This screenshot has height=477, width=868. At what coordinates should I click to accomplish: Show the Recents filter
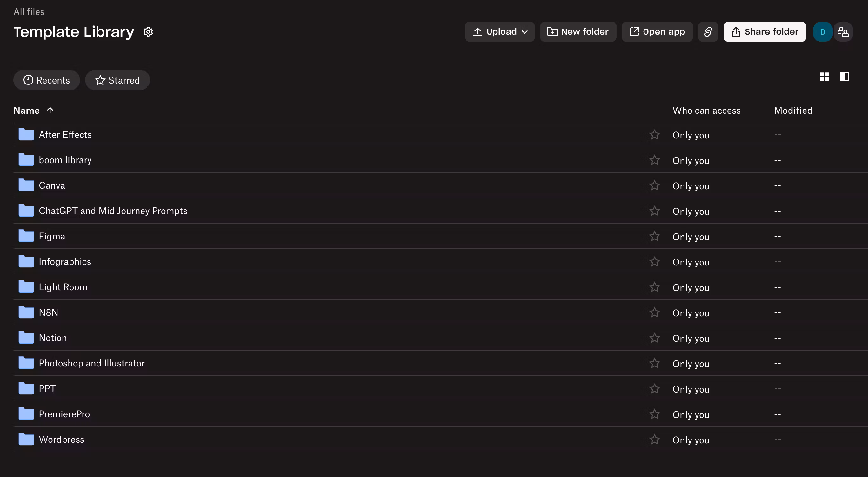[46, 80]
